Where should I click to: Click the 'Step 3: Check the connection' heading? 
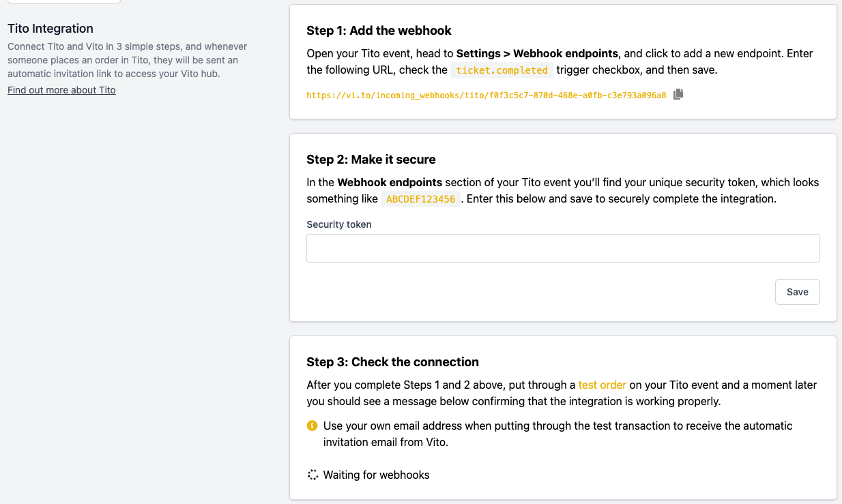click(x=392, y=361)
